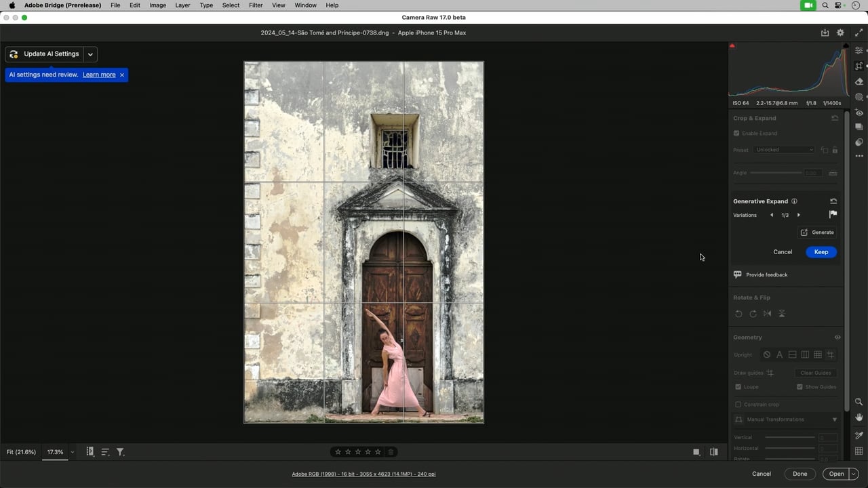Adjust the Vertical transform slider
Image resolution: width=868 pixels, height=488 pixels.
click(790, 437)
